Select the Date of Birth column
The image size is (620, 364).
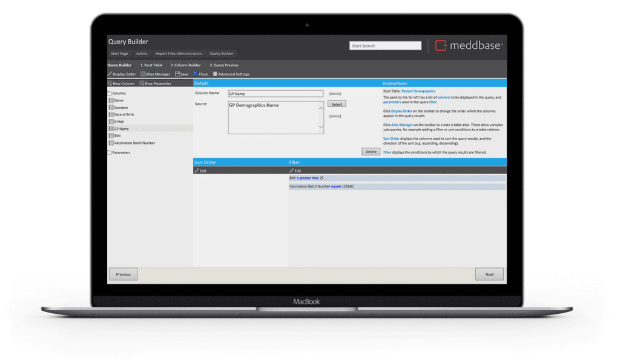(x=124, y=114)
